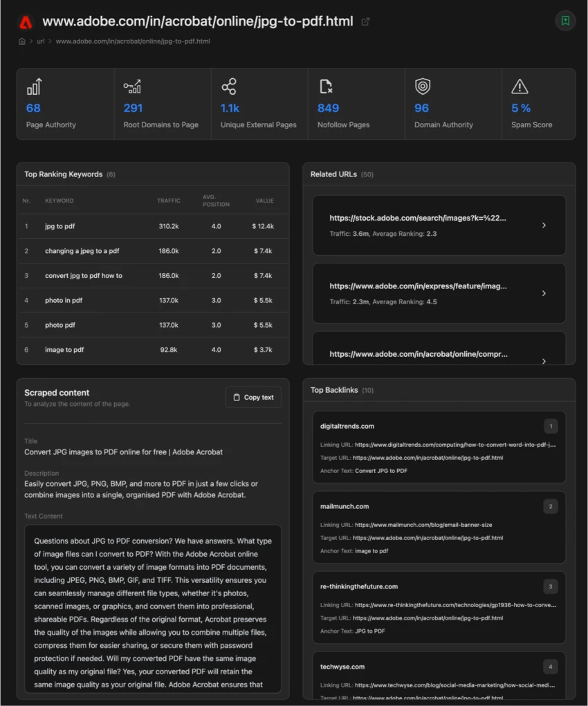This screenshot has width=588, height=706.
Task: Click the Nofollow Pages document icon
Action: (x=326, y=86)
